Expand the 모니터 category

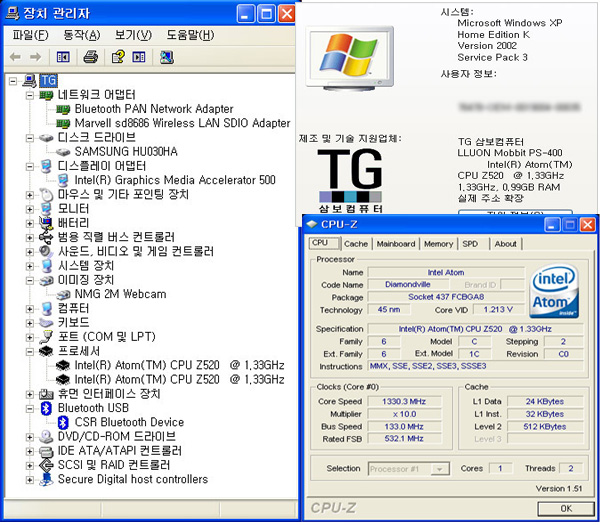tap(29, 209)
